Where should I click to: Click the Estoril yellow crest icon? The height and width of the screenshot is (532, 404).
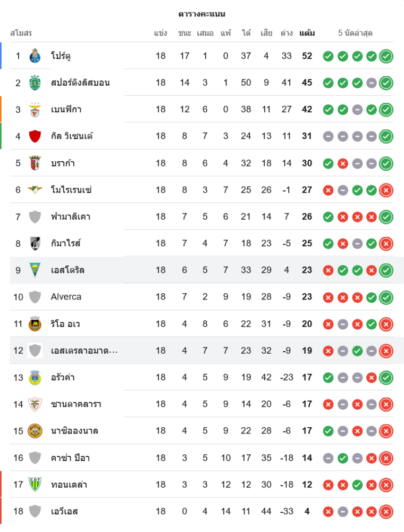click(35, 270)
